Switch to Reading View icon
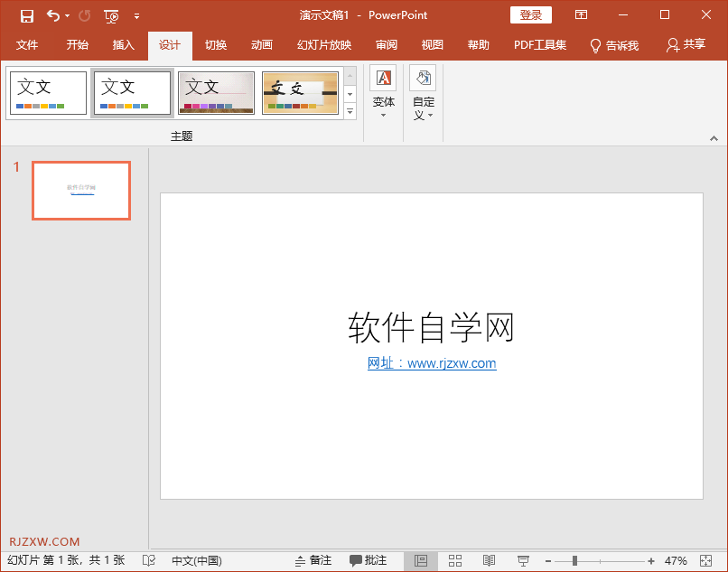The image size is (728, 572). tap(489, 560)
